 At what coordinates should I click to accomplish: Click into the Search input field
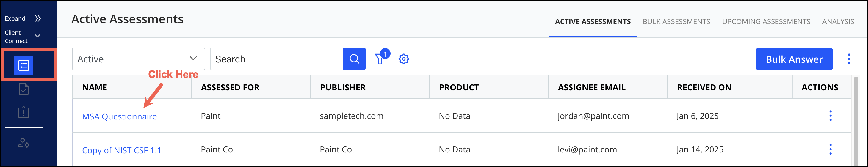(276, 59)
